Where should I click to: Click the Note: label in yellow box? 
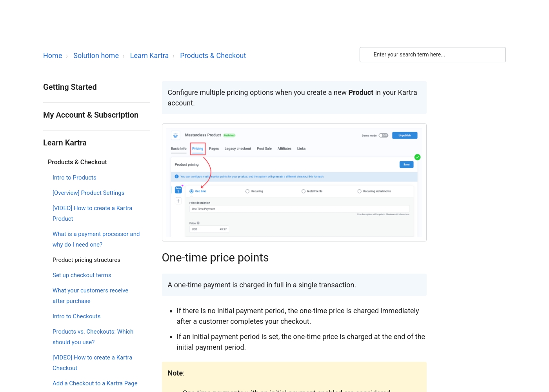(x=176, y=373)
